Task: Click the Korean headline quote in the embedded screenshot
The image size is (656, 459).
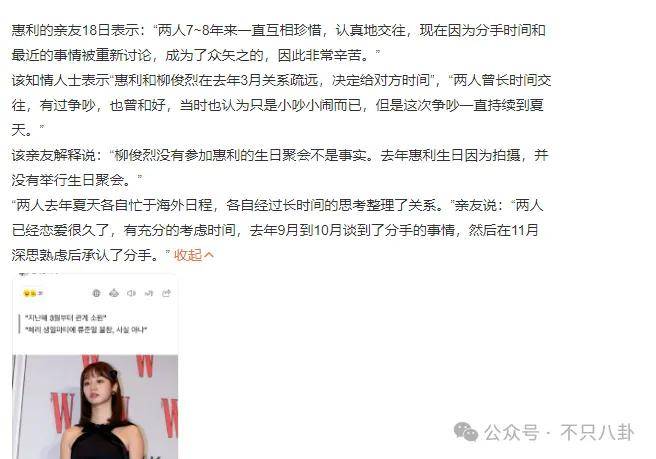Action: pos(86,323)
